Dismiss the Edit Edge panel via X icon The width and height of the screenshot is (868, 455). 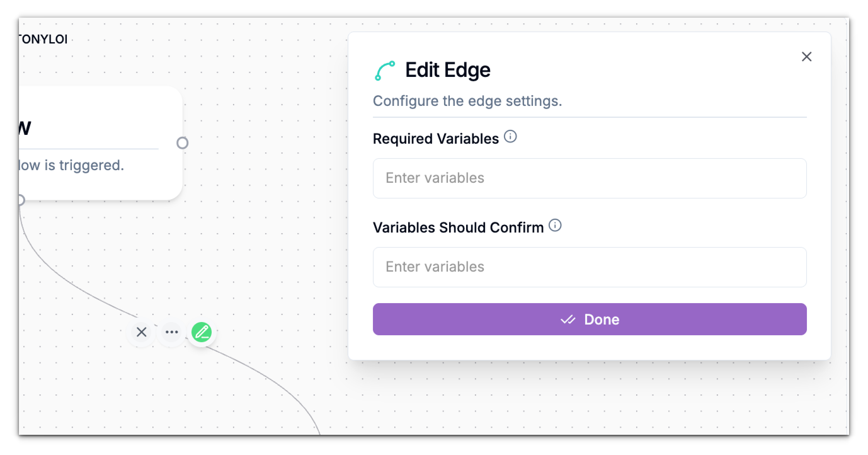tap(807, 57)
